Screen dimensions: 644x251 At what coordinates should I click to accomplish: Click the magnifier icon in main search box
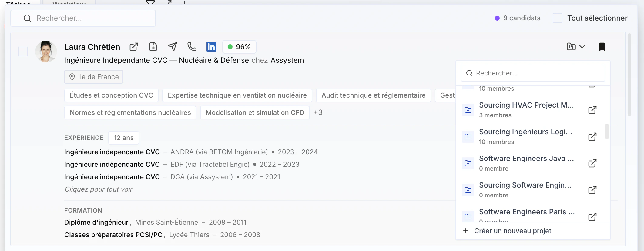[x=27, y=18]
